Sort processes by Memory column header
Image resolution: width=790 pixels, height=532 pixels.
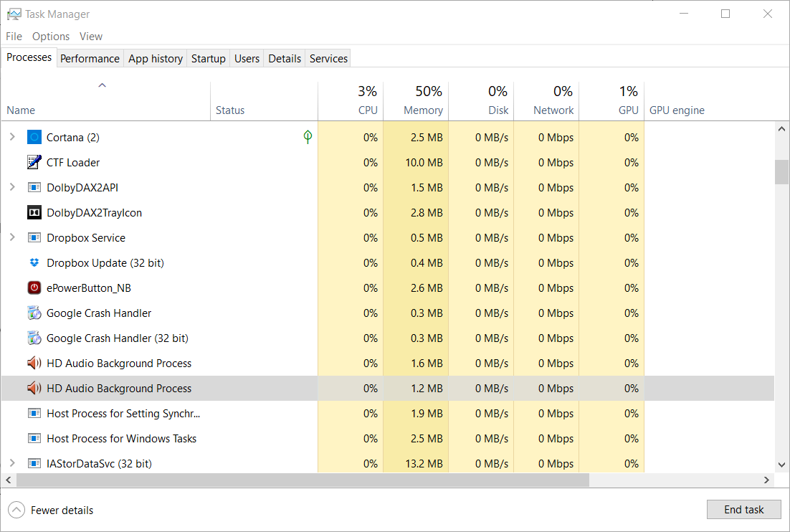(417, 101)
